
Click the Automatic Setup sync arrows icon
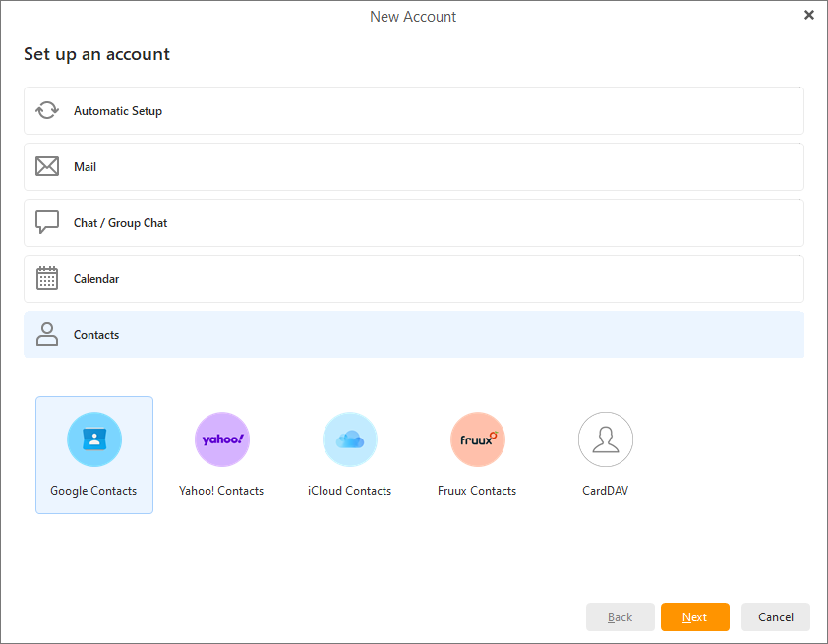[47, 111]
